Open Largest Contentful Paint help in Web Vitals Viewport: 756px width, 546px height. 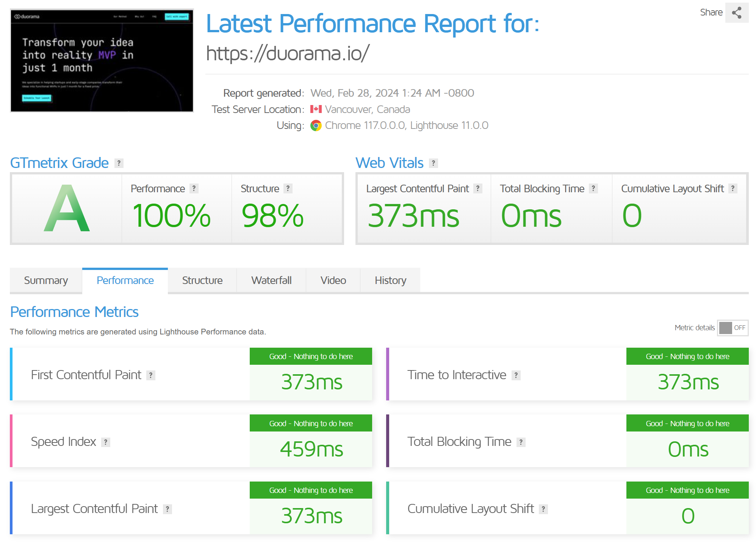coord(478,188)
